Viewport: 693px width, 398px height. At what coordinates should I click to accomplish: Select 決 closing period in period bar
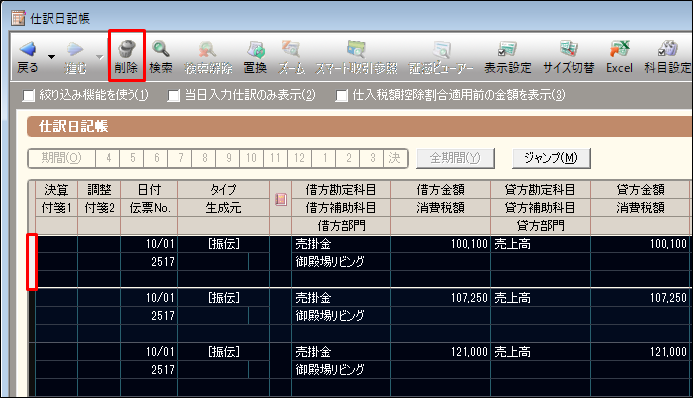click(x=395, y=158)
